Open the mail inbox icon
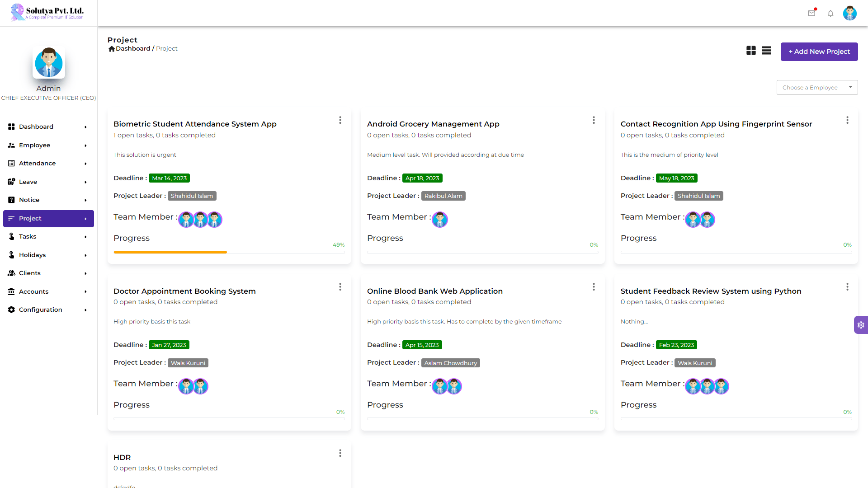 click(x=811, y=13)
